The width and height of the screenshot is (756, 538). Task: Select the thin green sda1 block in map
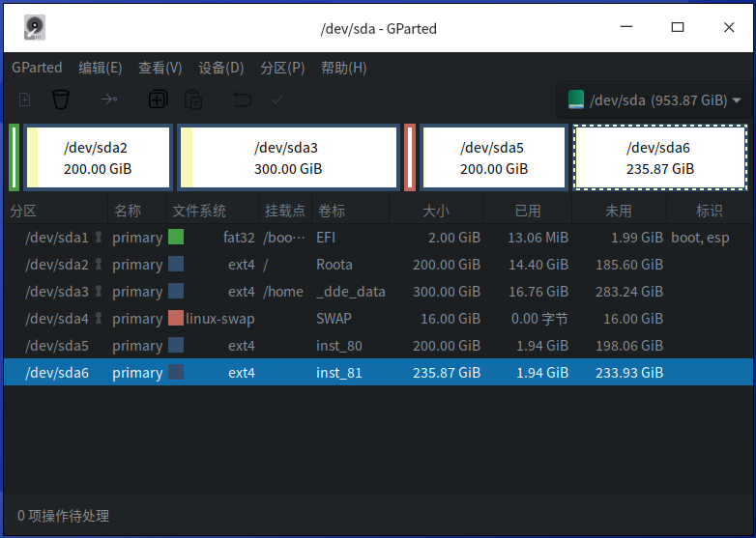(15, 157)
